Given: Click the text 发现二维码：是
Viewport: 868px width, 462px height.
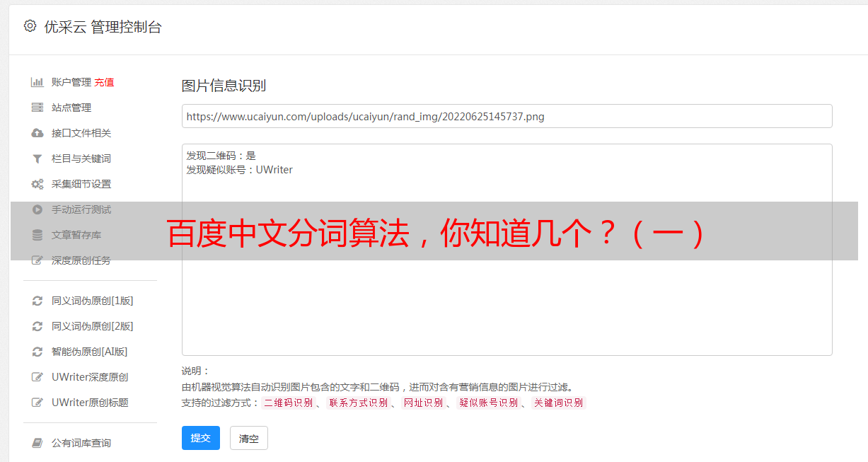Looking at the screenshot, I should coord(221,156).
